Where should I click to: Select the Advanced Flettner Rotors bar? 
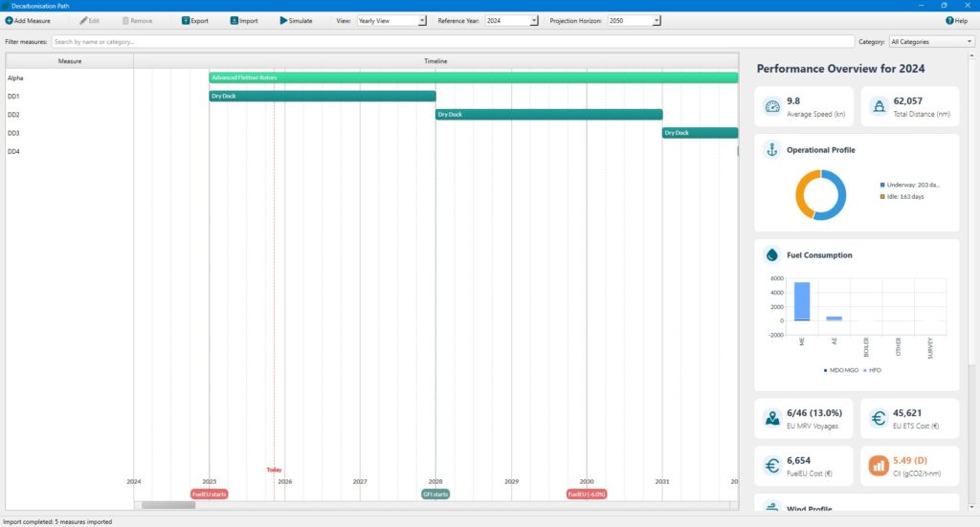pos(474,77)
